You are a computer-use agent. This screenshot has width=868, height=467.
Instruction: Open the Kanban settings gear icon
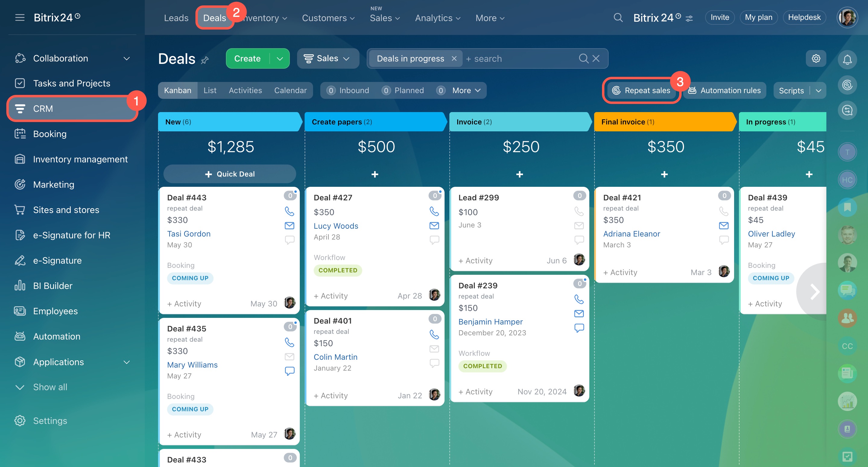point(816,58)
